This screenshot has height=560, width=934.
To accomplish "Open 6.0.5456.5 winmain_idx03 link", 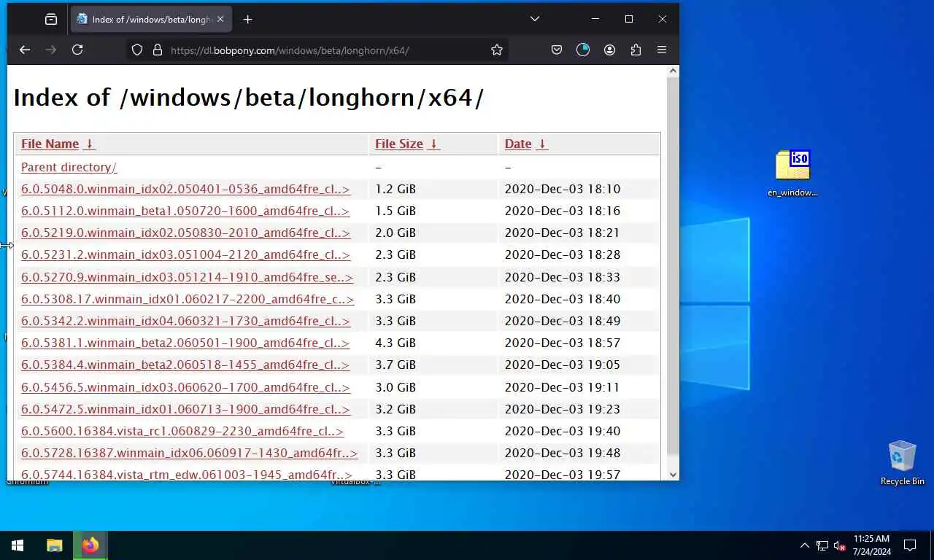I will click(x=185, y=387).
